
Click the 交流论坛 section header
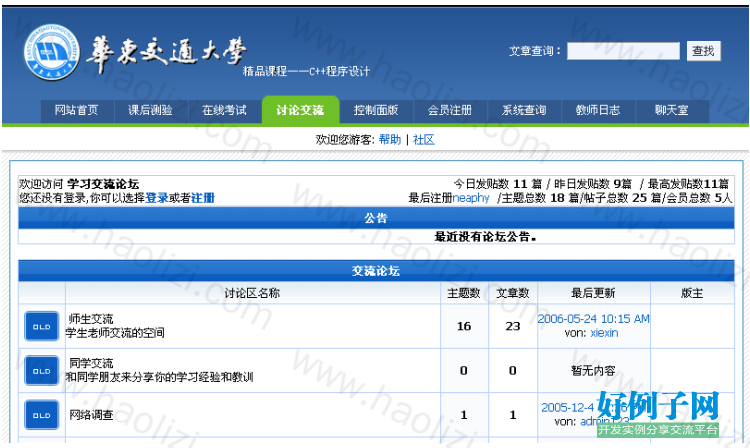pyautogui.click(x=376, y=271)
